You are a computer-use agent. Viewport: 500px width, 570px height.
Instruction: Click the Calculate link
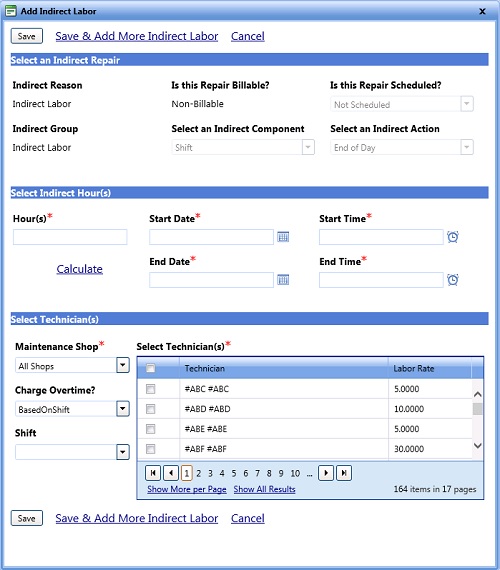tap(79, 269)
